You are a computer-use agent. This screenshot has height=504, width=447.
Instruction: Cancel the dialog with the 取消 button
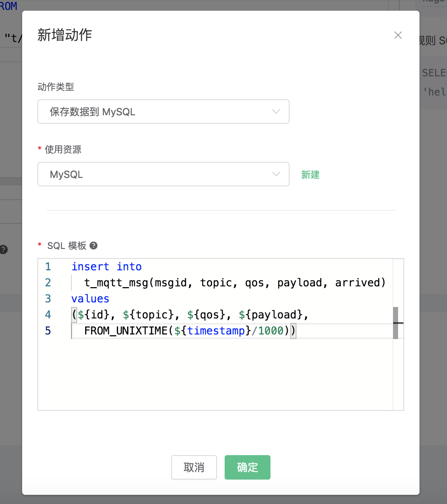[x=194, y=467]
